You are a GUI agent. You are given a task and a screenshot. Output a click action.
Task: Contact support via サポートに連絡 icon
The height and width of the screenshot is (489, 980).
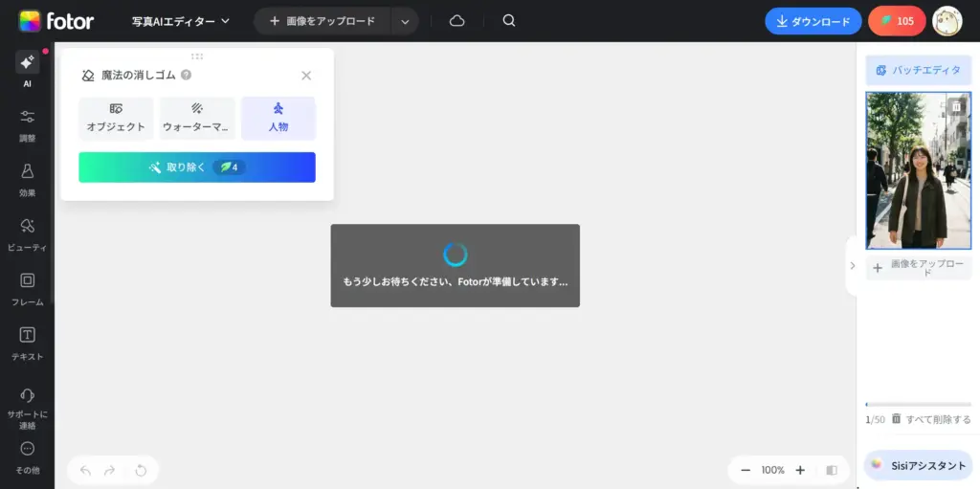tap(27, 395)
